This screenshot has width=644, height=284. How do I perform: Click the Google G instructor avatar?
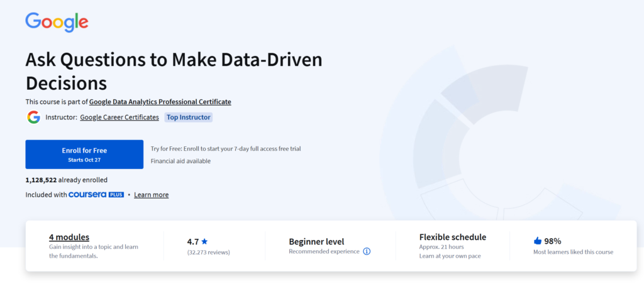[x=33, y=117]
